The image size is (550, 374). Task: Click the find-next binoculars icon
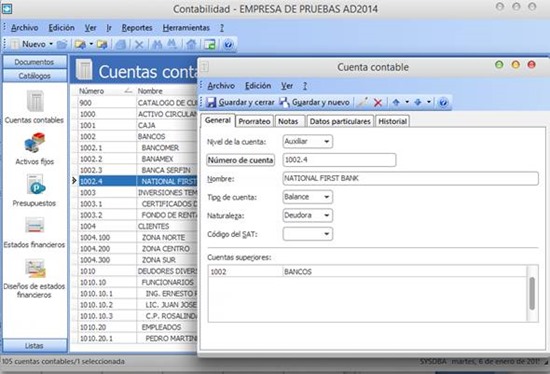coord(172,45)
